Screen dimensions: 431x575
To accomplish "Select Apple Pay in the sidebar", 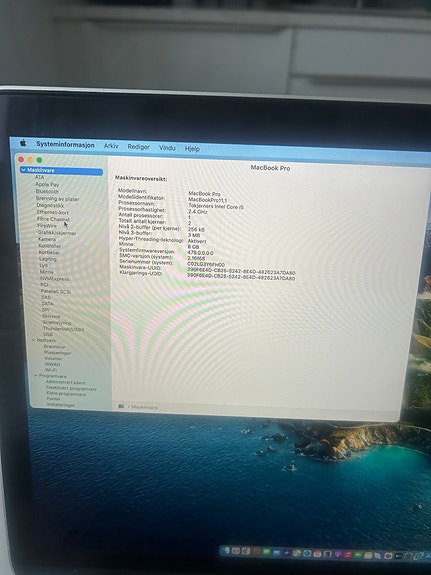I will pos(47,184).
